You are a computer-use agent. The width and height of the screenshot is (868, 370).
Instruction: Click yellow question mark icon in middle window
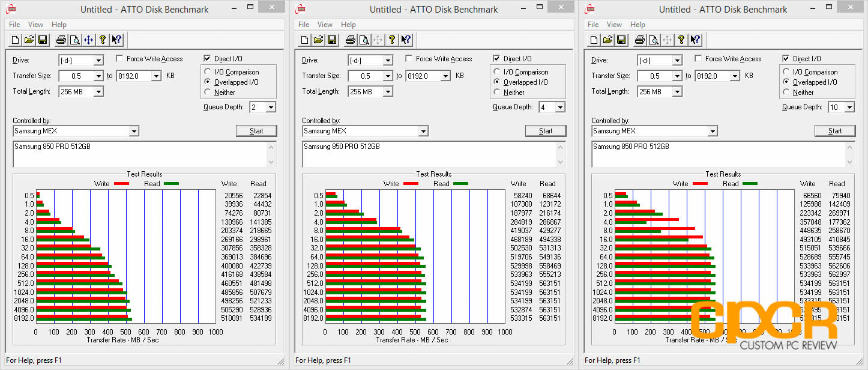(x=392, y=40)
